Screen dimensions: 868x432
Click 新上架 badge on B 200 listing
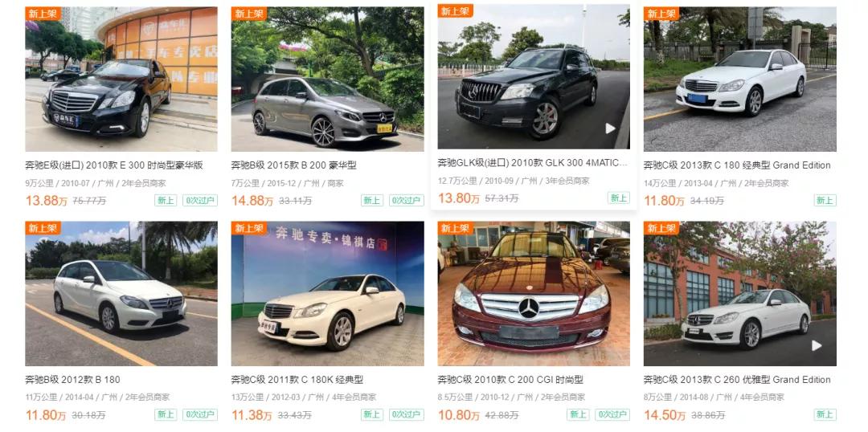point(249,14)
